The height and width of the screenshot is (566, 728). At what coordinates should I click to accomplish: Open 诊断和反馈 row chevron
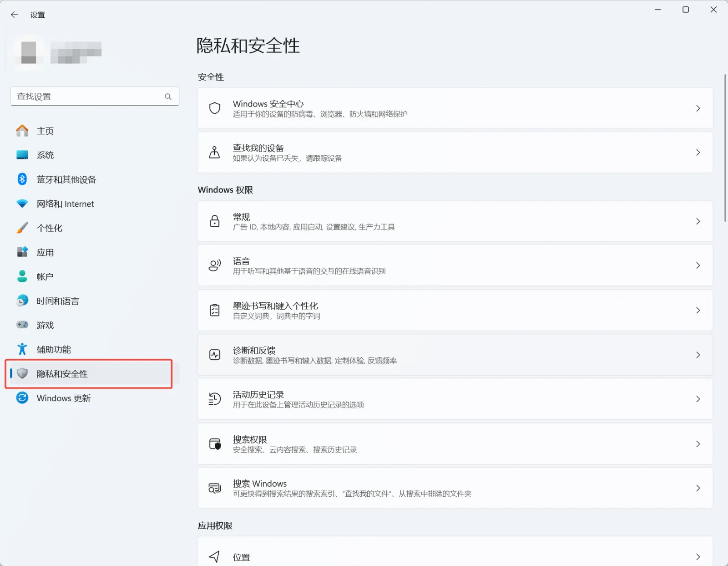[x=698, y=355]
